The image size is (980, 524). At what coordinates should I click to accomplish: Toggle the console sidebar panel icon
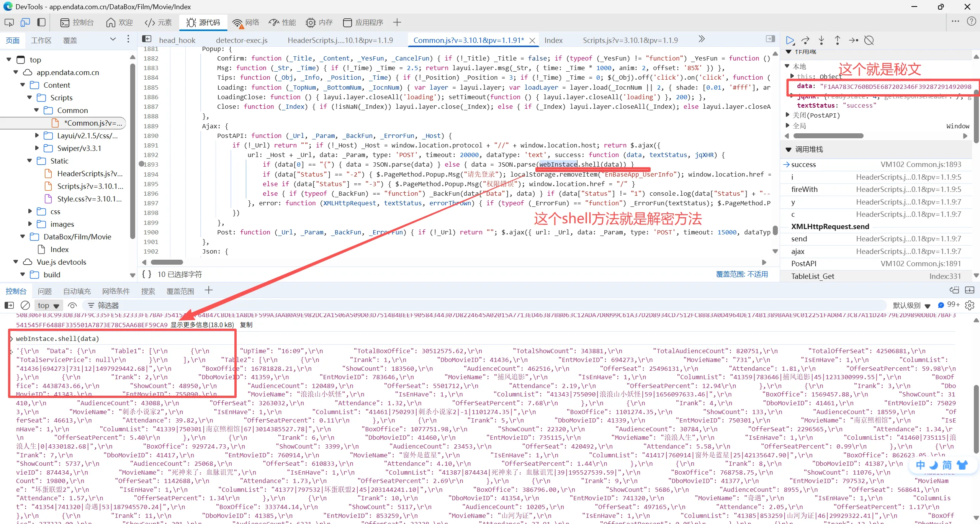coord(9,305)
